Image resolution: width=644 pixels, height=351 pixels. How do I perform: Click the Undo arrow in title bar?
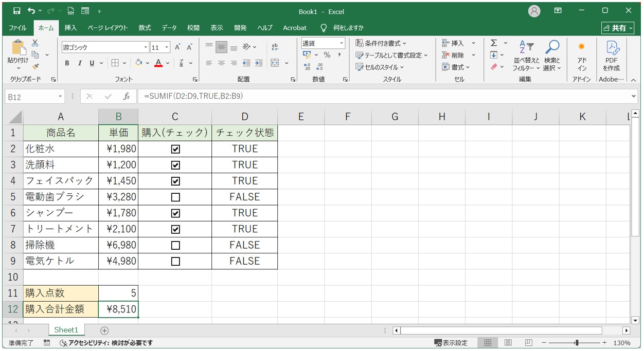31,11
